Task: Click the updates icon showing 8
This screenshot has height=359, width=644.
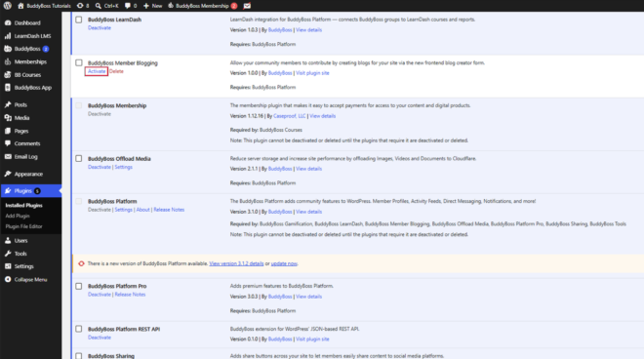Action: 80,6
